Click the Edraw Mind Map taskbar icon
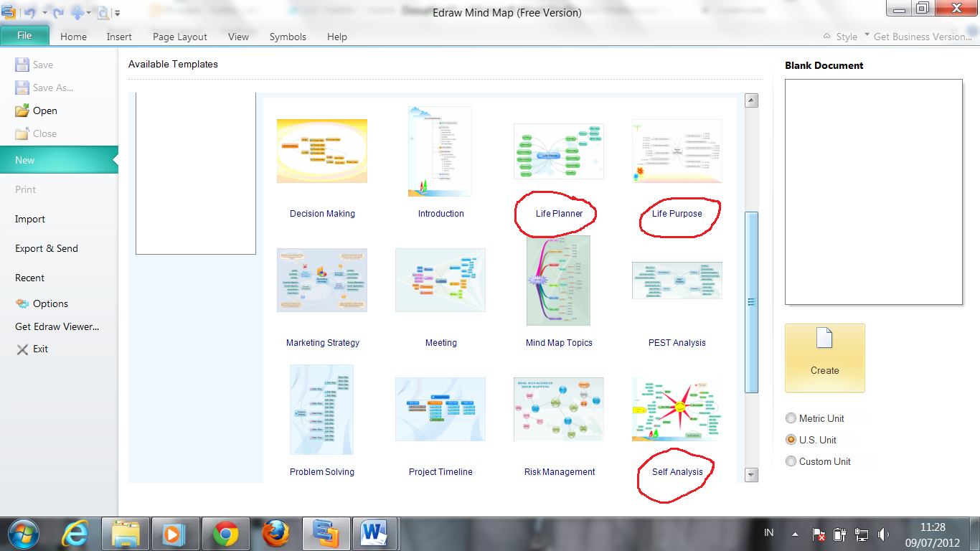Image resolution: width=980 pixels, height=551 pixels. (x=326, y=534)
